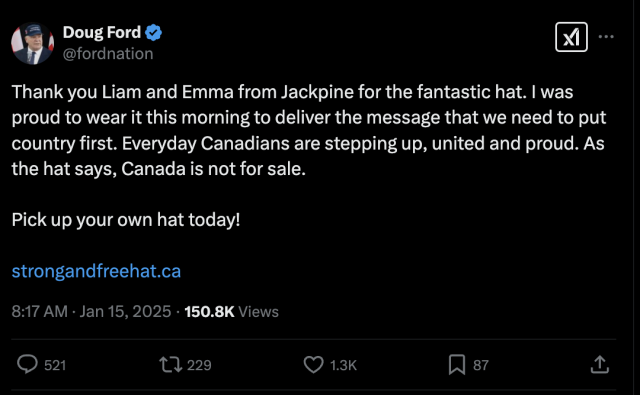
Task: Open the 150.8K Views analytics
Action: (x=231, y=311)
